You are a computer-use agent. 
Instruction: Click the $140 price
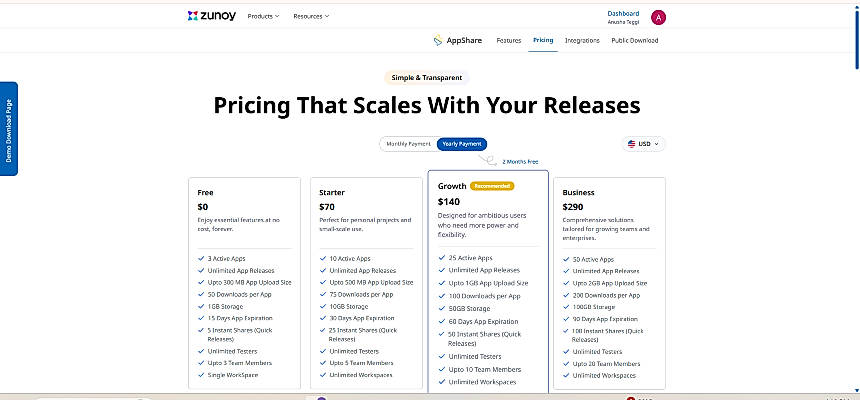(449, 201)
